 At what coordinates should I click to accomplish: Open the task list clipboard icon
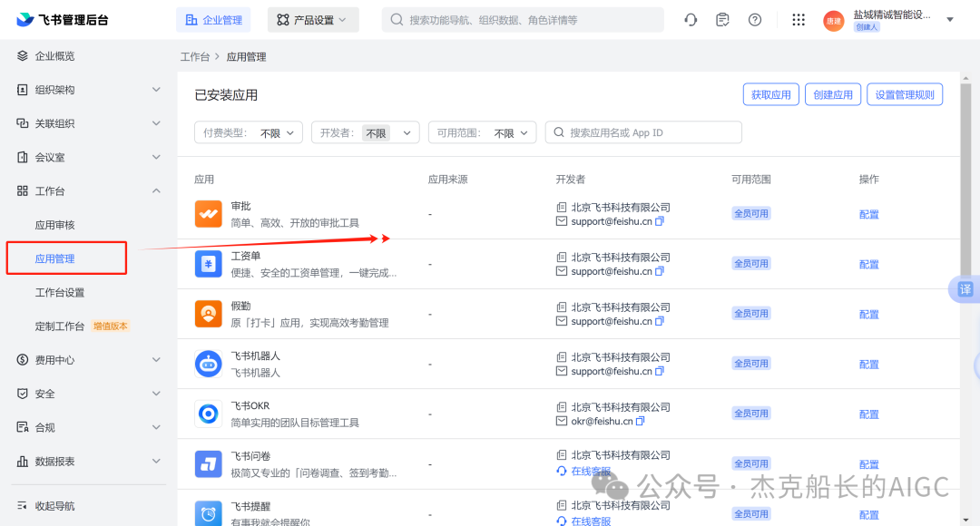coord(722,20)
